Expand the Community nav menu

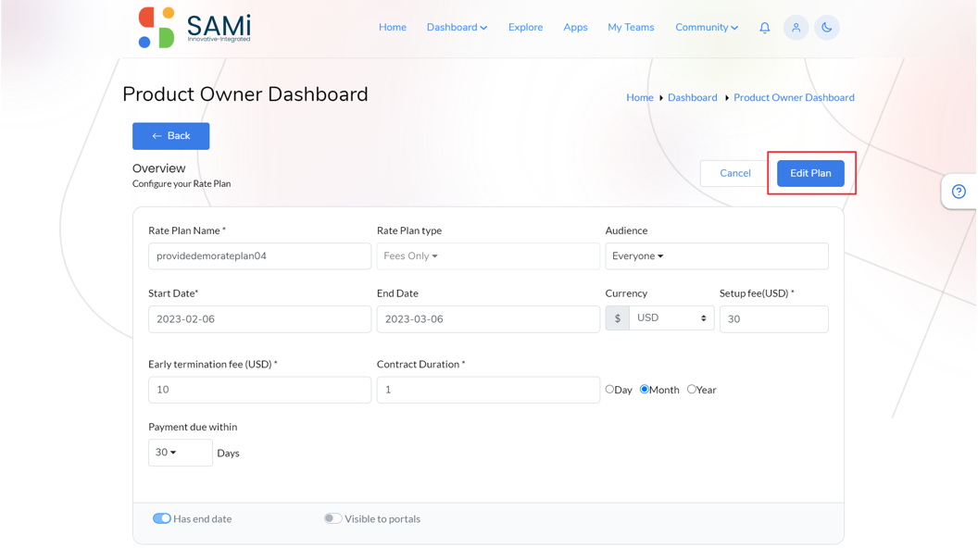tap(707, 28)
